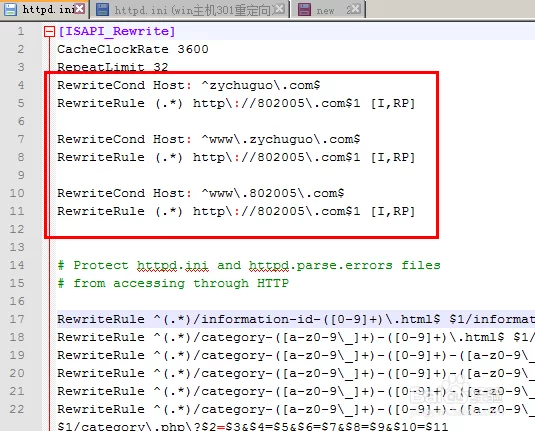This screenshot has width=535, height=431.
Task: Click line number 6 in the margin
Action: coord(21,121)
